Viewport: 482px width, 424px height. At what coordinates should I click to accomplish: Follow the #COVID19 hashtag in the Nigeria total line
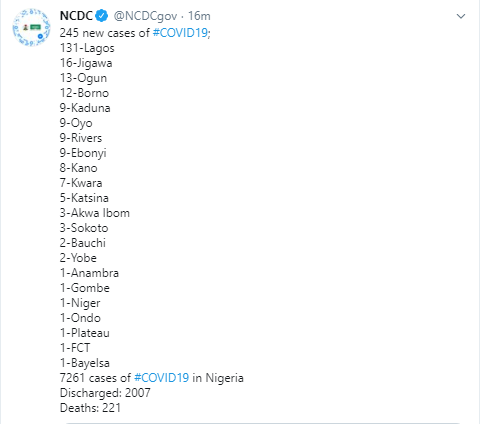click(162, 378)
